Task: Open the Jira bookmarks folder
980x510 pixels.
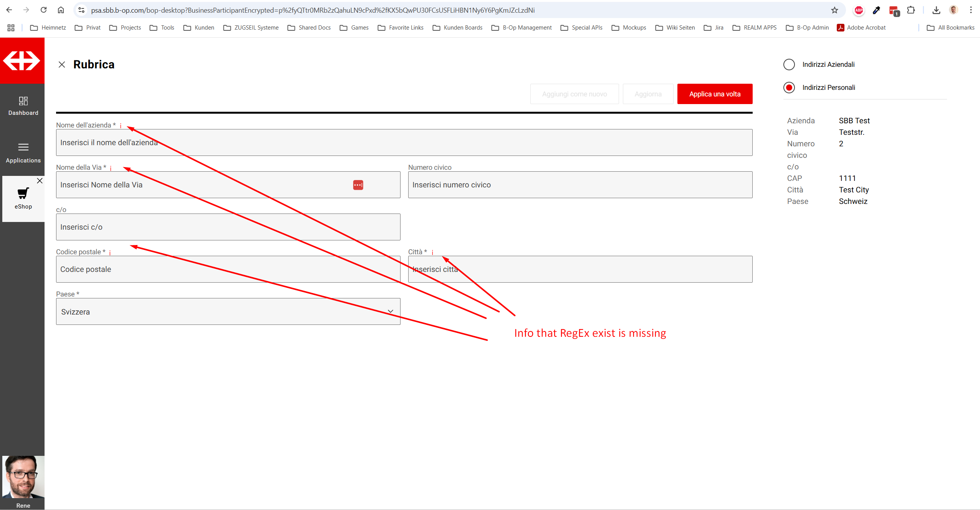Action: click(713, 28)
